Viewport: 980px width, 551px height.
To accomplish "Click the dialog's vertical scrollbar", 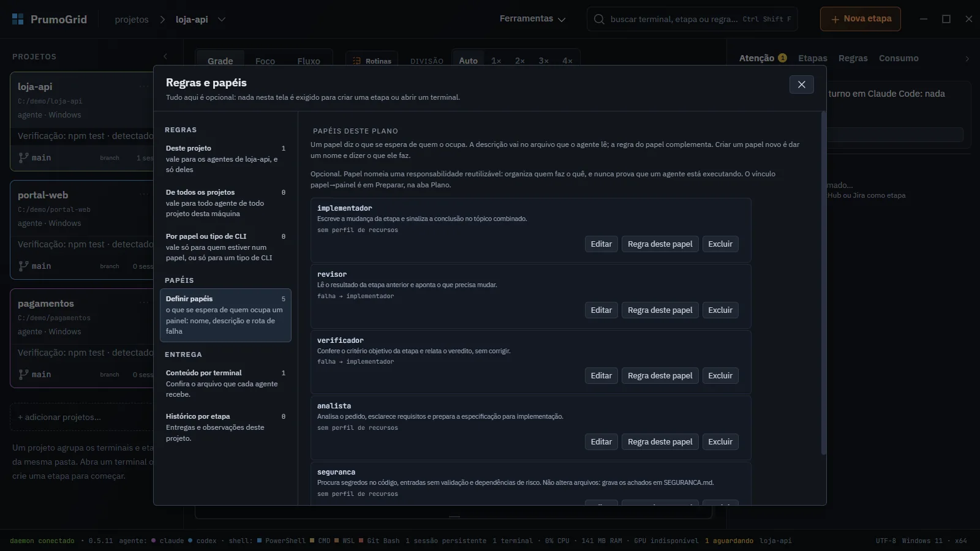I will pos(823,283).
